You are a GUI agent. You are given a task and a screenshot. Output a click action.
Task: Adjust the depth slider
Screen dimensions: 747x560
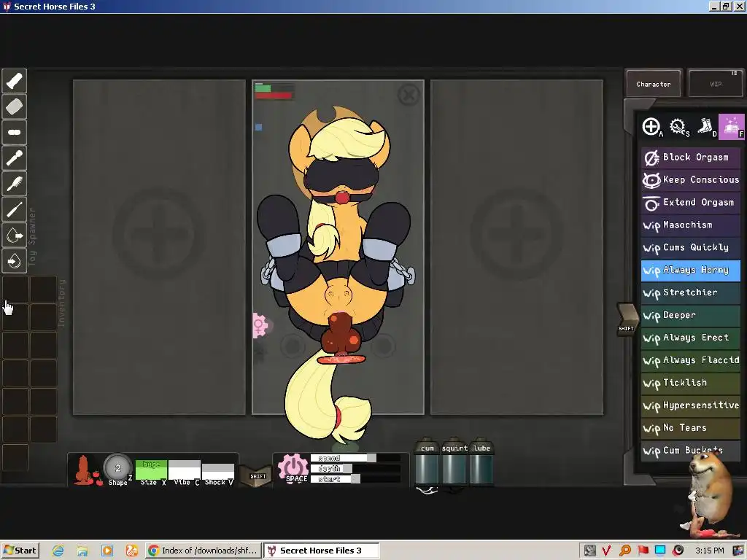(x=355, y=469)
